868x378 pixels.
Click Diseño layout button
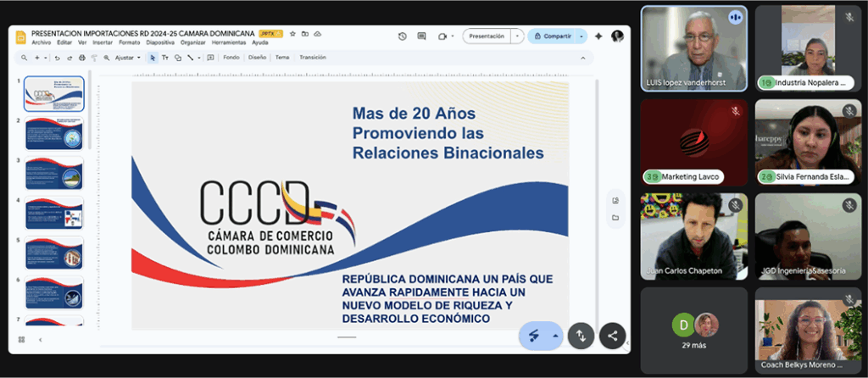click(x=257, y=58)
